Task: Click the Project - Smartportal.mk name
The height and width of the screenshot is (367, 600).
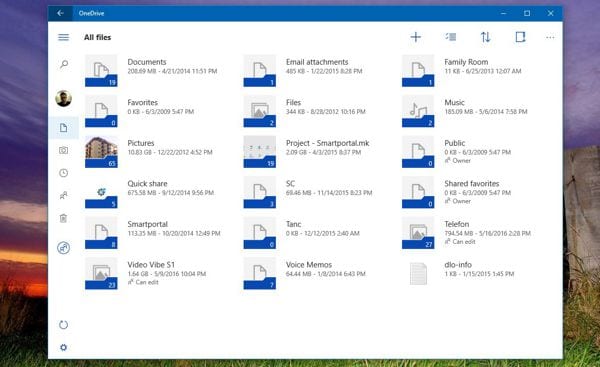Action: coord(328,143)
